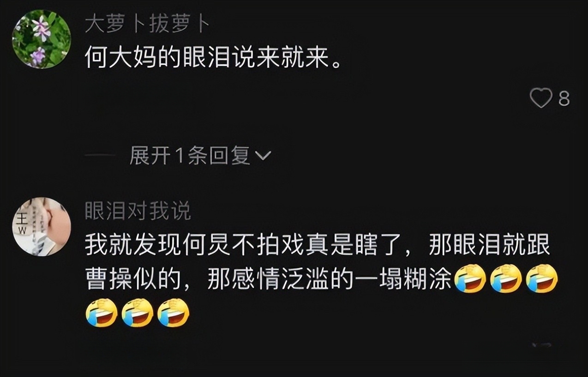Visit username 眼泪对我说 profile
The width and height of the screenshot is (588, 377).
point(138,212)
